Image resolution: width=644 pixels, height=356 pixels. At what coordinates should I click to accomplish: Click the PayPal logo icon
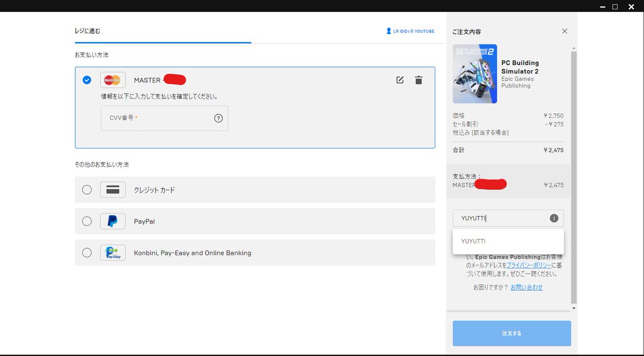pos(113,221)
